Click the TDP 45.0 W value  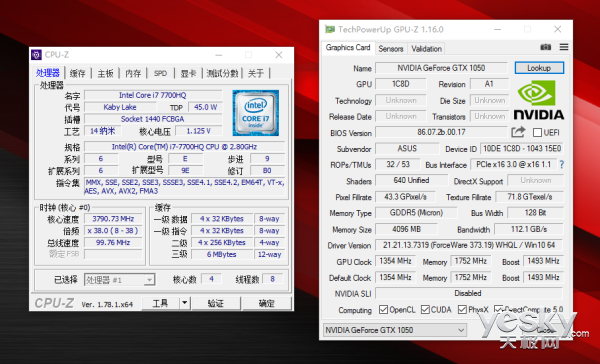click(x=205, y=107)
